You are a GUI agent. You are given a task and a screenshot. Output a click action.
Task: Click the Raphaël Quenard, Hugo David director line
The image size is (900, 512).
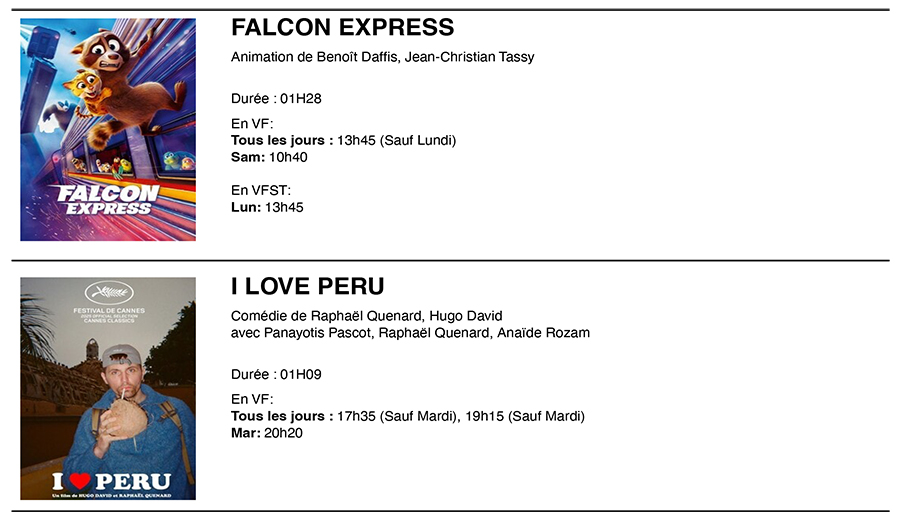[x=367, y=316]
